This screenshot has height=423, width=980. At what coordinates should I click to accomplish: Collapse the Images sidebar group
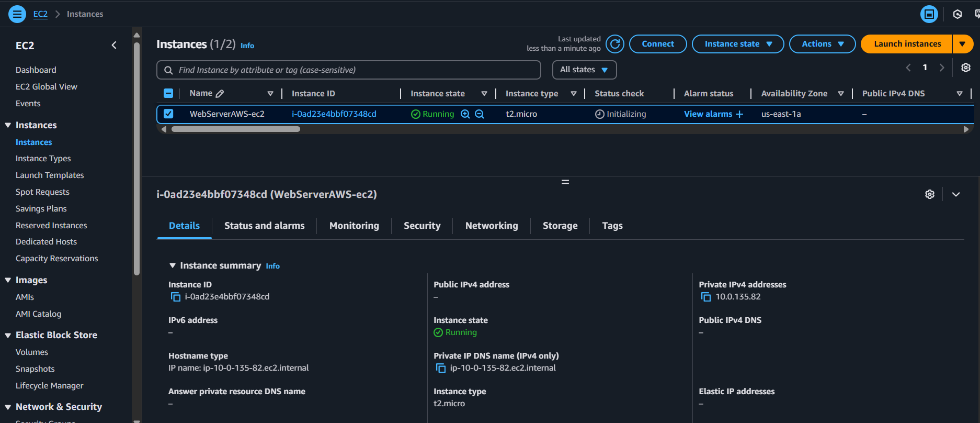pyautogui.click(x=8, y=280)
